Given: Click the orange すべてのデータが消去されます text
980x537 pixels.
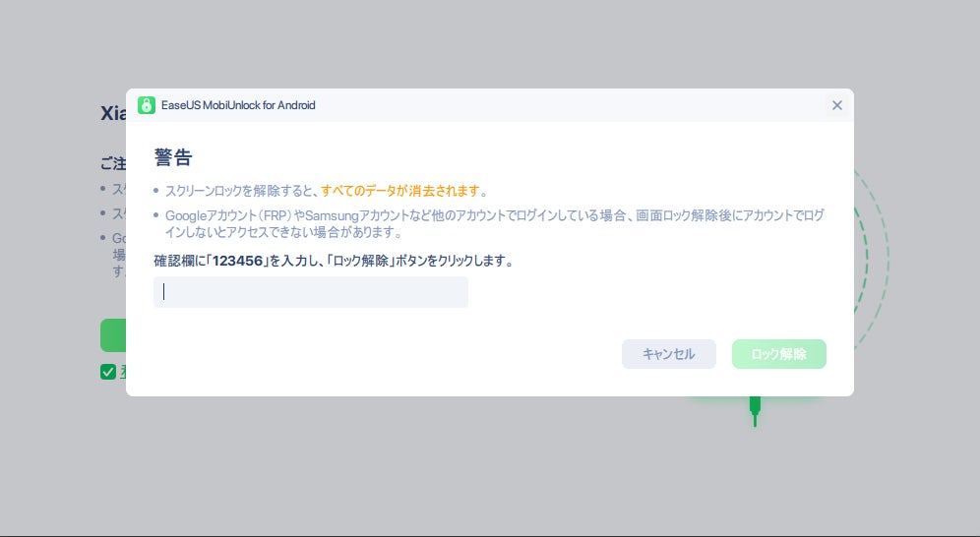Looking at the screenshot, I should point(400,191).
